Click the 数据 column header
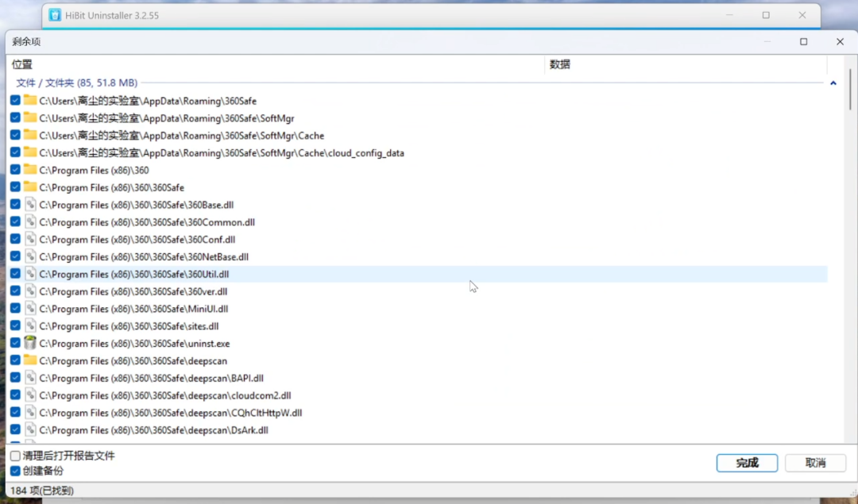The image size is (858, 504). [x=686, y=64]
